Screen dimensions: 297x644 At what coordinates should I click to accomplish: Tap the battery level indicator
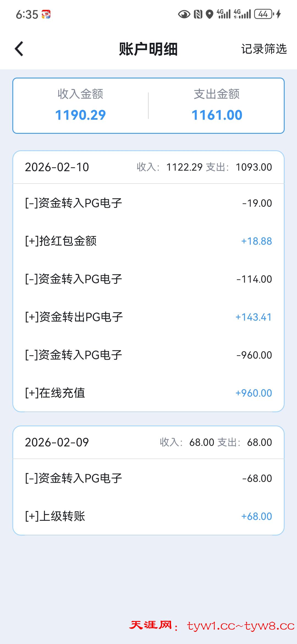(x=263, y=14)
